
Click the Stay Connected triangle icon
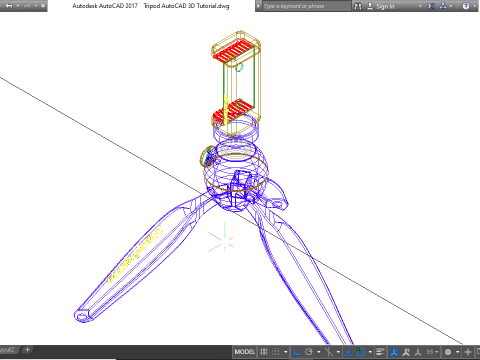point(443,6)
